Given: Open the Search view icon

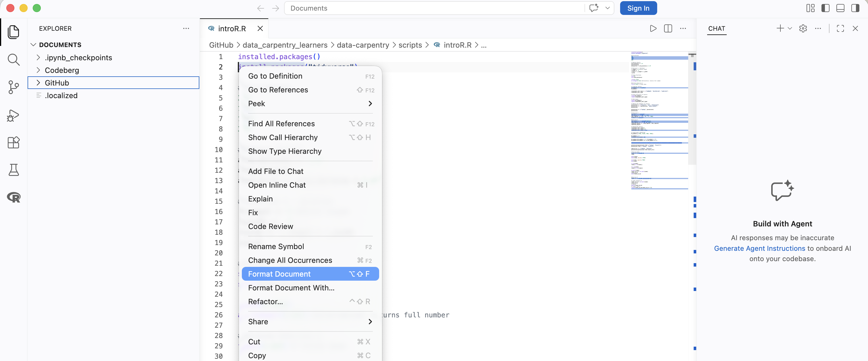Looking at the screenshot, I should (x=13, y=60).
